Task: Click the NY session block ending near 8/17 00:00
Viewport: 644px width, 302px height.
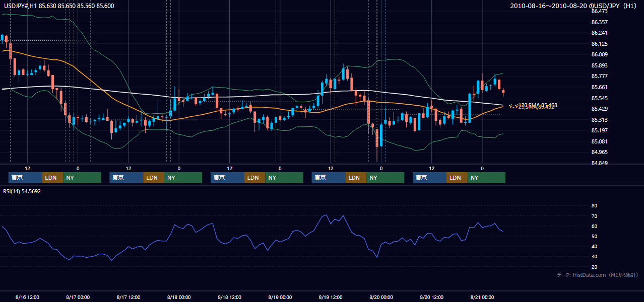Action: tap(82, 178)
